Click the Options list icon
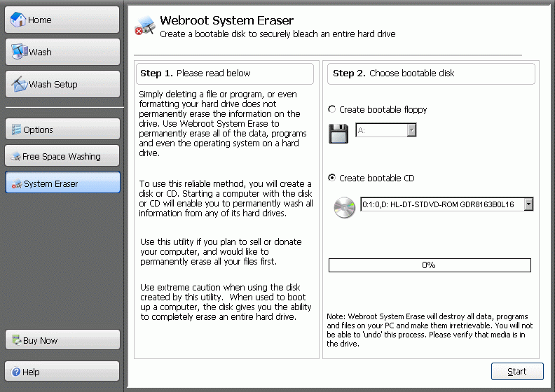The width and height of the screenshot is (555, 392). (x=16, y=129)
